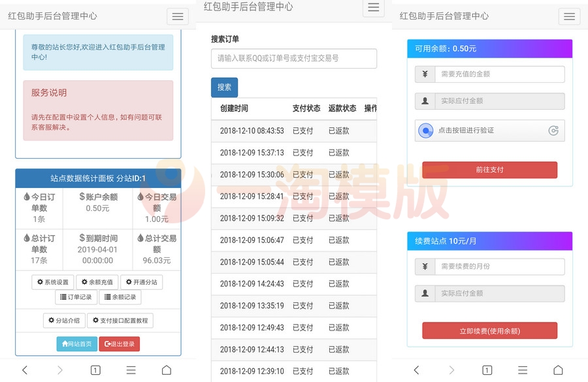
Task: Click 点击按钮进行验证 verification button
Action: pos(490,131)
